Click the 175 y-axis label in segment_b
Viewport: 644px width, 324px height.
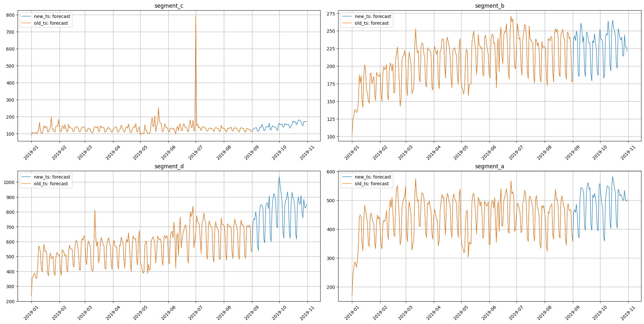click(x=331, y=84)
